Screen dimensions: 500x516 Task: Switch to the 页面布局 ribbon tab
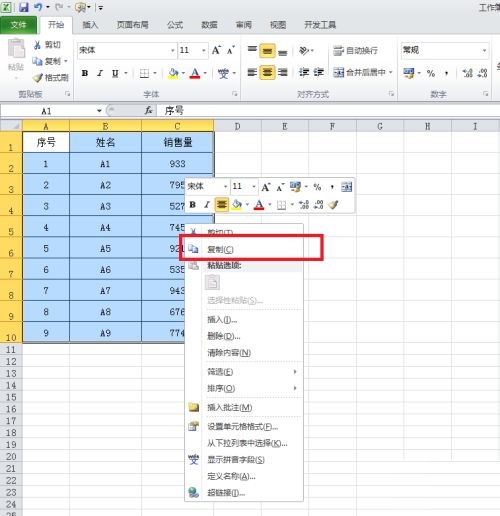point(133,25)
